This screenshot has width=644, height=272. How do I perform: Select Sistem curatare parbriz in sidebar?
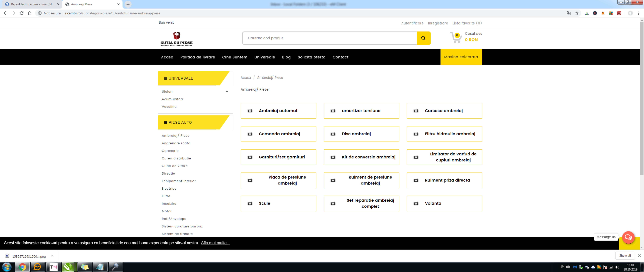pos(182,226)
